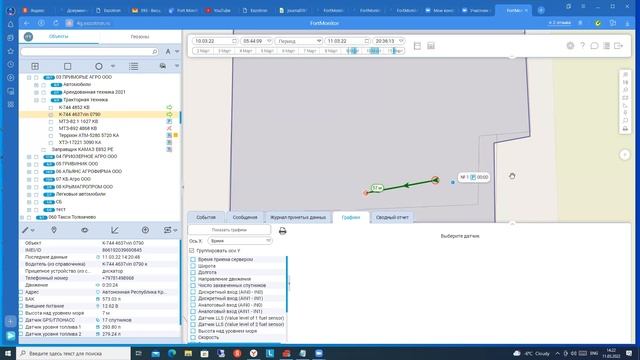This screenshot has width=640, height=360.
Task: Click the chart graph icon in object toolbar
Action: pyautogui.click(x=115, y=230)
